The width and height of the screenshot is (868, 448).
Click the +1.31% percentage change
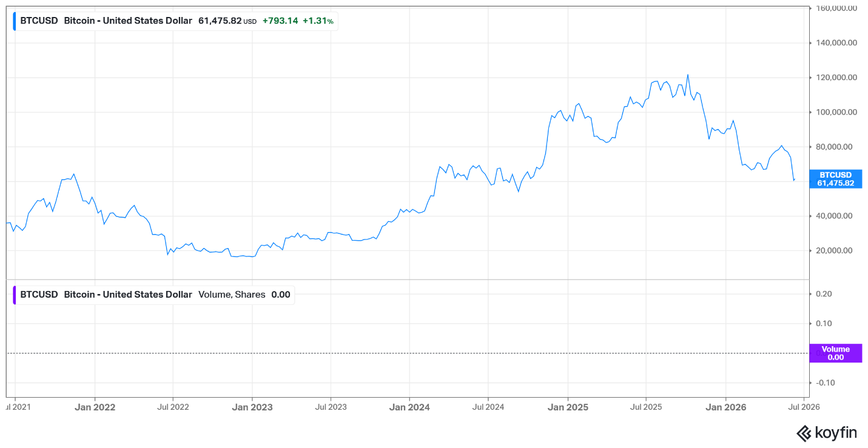click(x=318, y=21)
